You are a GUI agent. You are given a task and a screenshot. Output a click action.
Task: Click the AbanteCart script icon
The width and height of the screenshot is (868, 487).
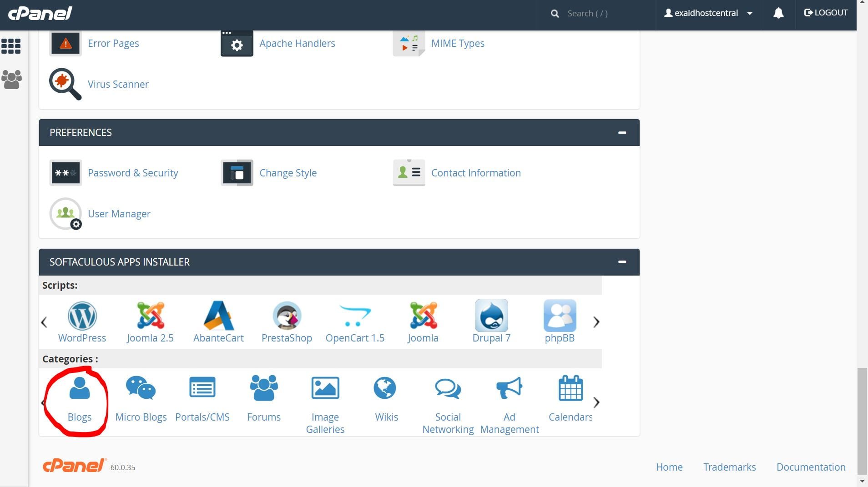tap(218, 316)
